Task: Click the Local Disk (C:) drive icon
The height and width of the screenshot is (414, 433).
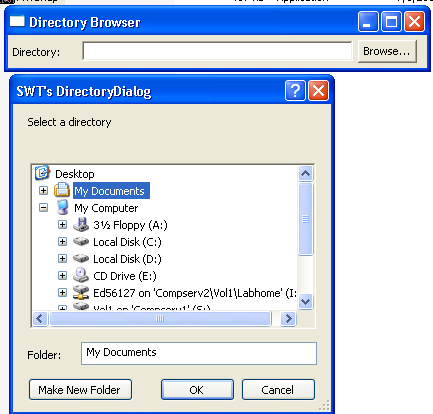Action: click(x=81, y=241)
